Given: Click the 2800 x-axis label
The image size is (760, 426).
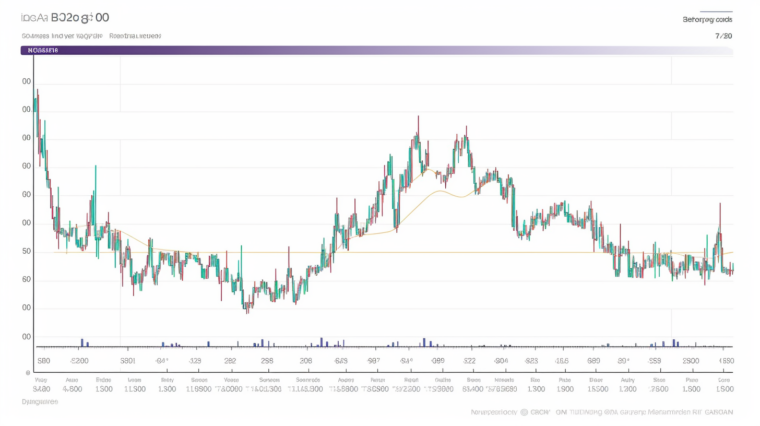Looking at the screenshot, I should pos(690,360).
